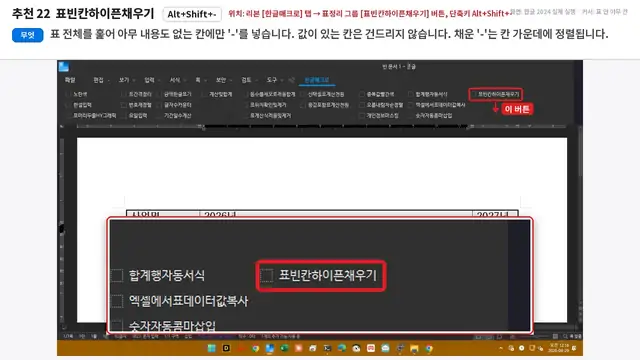Expand the arrow next to 보기
640x360 pixels.
(x=133, y=80)
